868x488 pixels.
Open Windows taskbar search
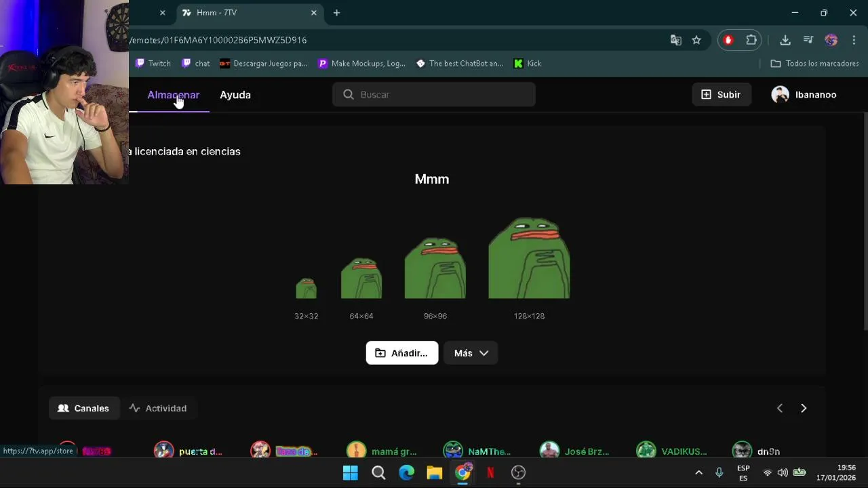pos(378,472)
